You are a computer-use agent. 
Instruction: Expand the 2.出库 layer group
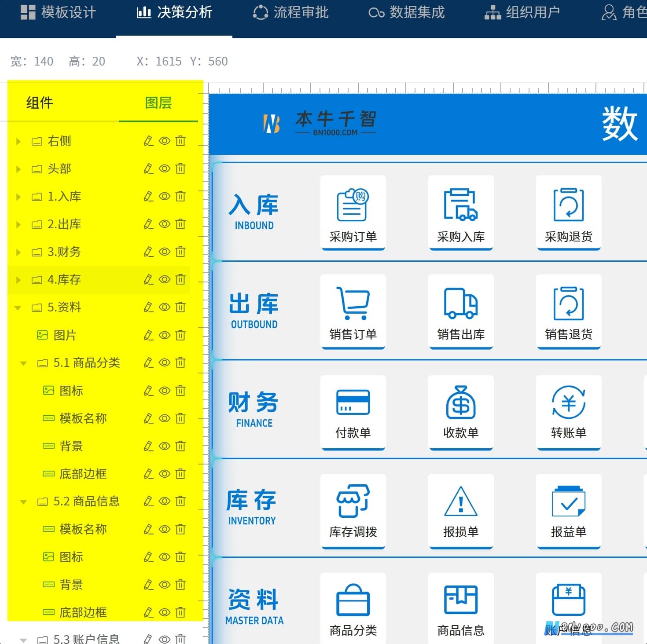click(x=18, y=224)
